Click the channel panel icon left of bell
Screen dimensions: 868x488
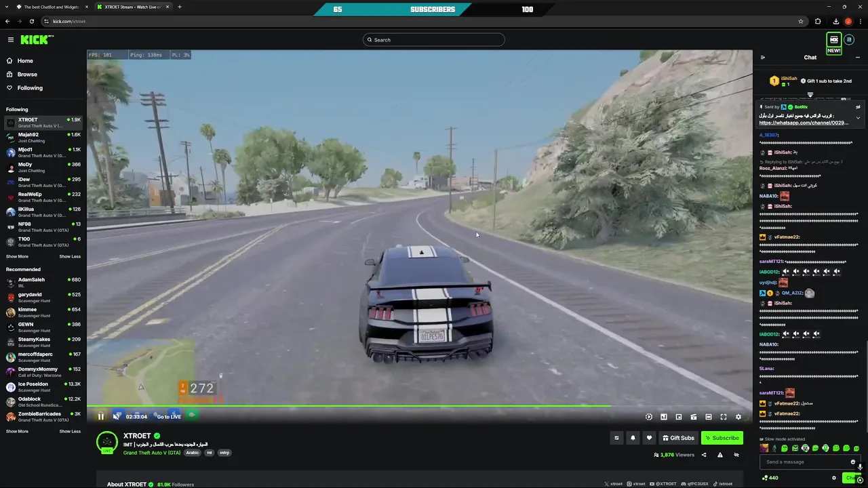616,438
